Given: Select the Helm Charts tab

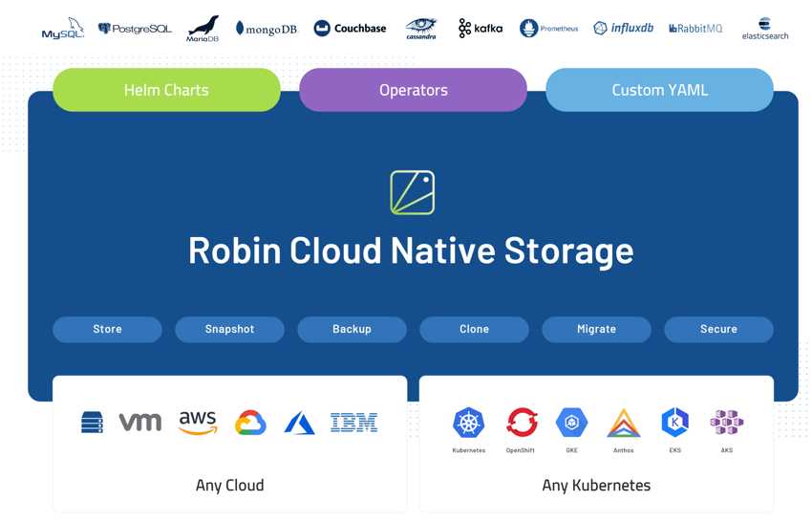Looking at the screenshot, I should [166, 90].
